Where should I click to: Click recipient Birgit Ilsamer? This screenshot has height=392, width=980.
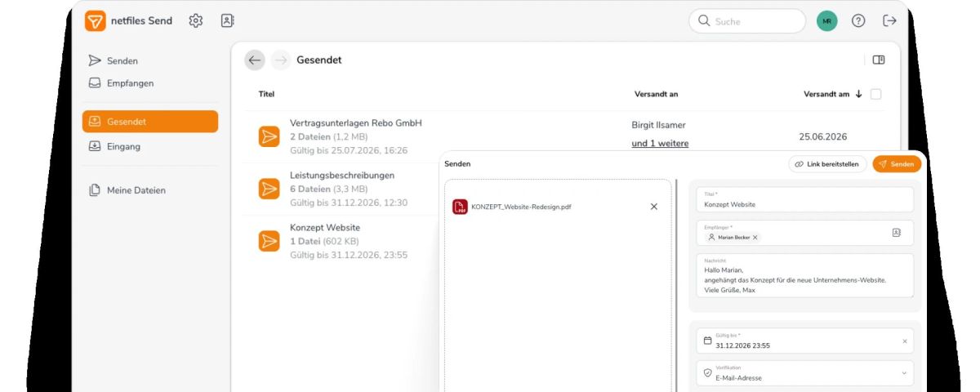(x=658, y=125)
